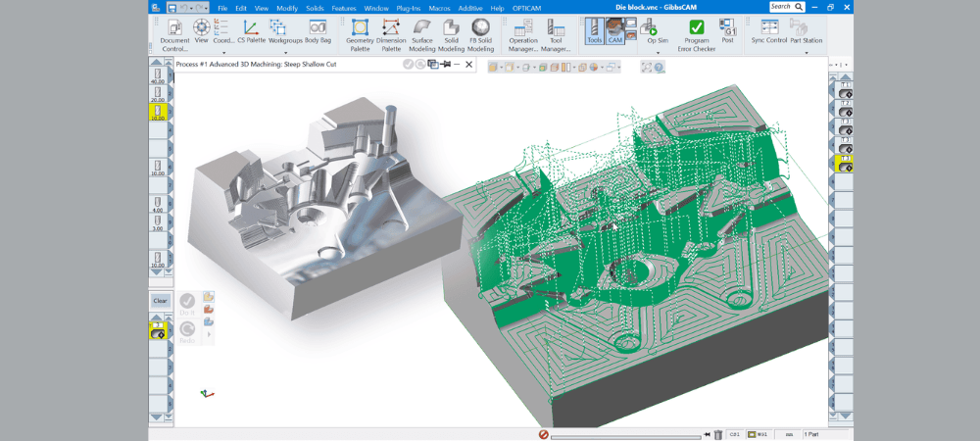Select the 4.00 tool tile

(x=158, y=204)
